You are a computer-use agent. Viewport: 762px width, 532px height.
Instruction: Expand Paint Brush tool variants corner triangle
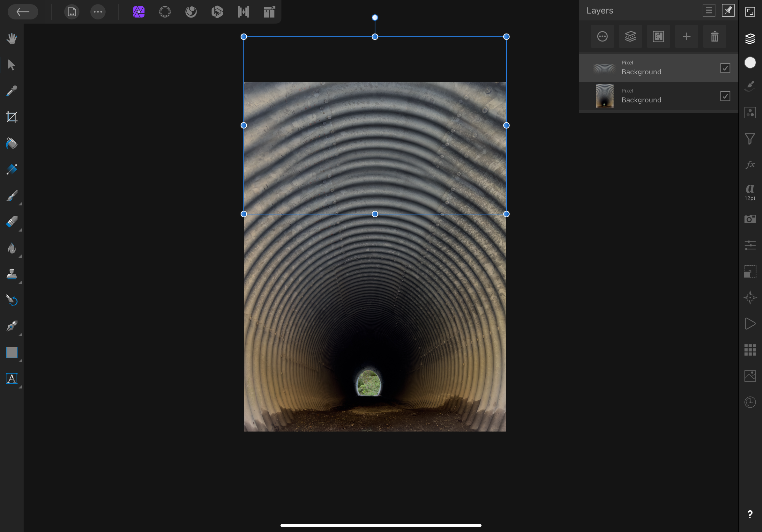[20, 204]
